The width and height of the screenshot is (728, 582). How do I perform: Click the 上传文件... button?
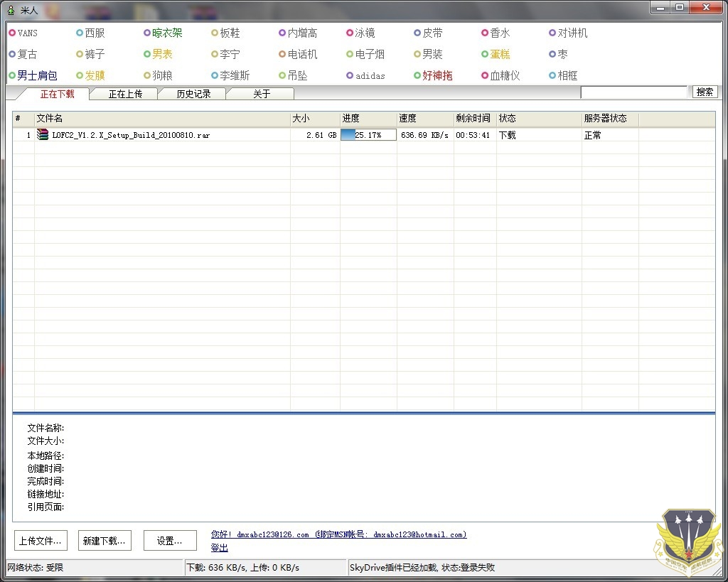tap(41, 541)
